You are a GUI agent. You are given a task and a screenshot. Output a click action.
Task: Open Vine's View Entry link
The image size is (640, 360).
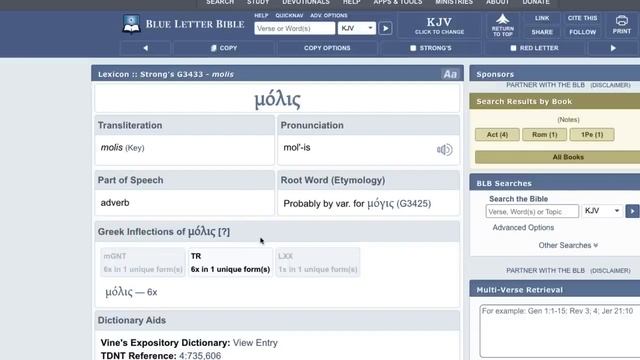pos(255,343)
